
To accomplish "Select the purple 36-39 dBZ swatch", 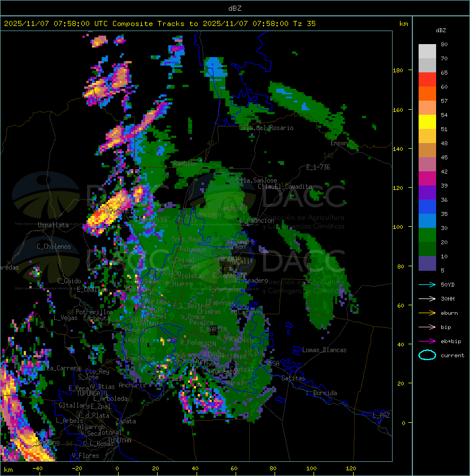I will (x=427, y=192).
